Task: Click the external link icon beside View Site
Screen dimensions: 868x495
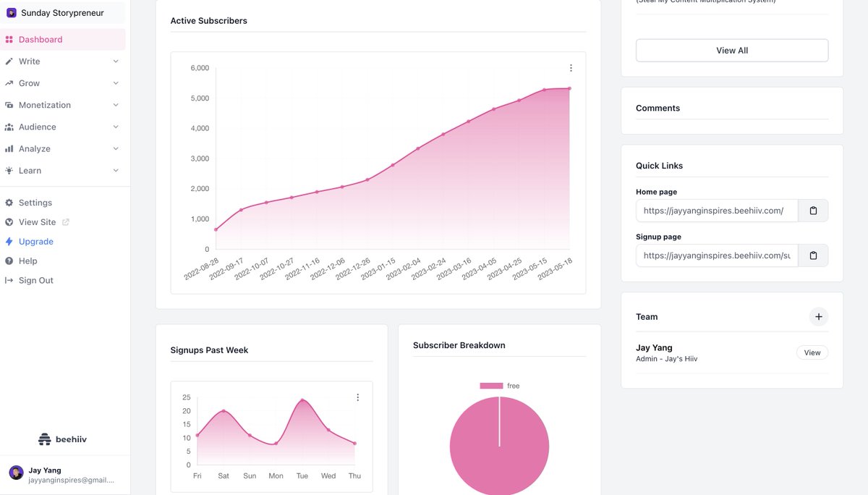Action: tap(66, 222)
